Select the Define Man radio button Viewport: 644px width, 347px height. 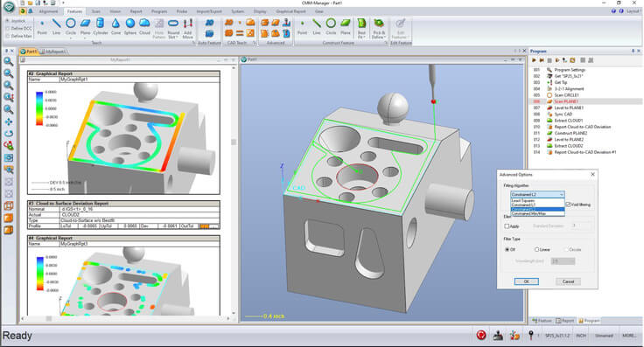tap(7, 36)
